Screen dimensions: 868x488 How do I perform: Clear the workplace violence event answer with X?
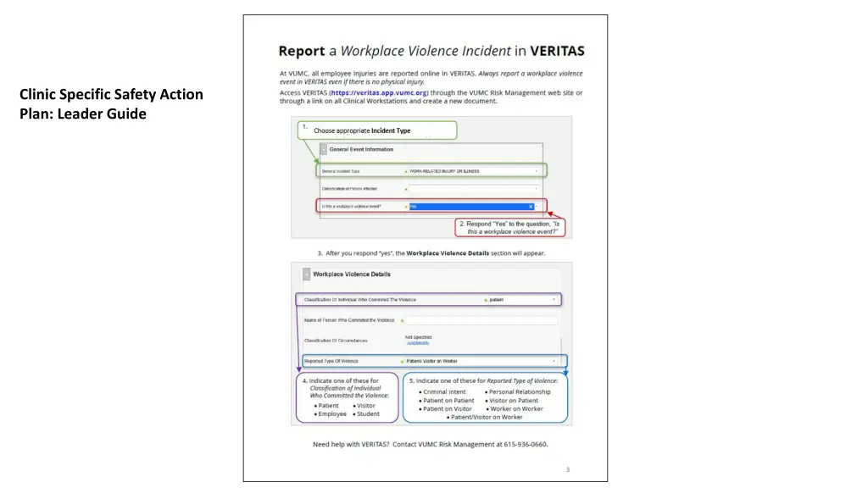click(x=531, y=206)
